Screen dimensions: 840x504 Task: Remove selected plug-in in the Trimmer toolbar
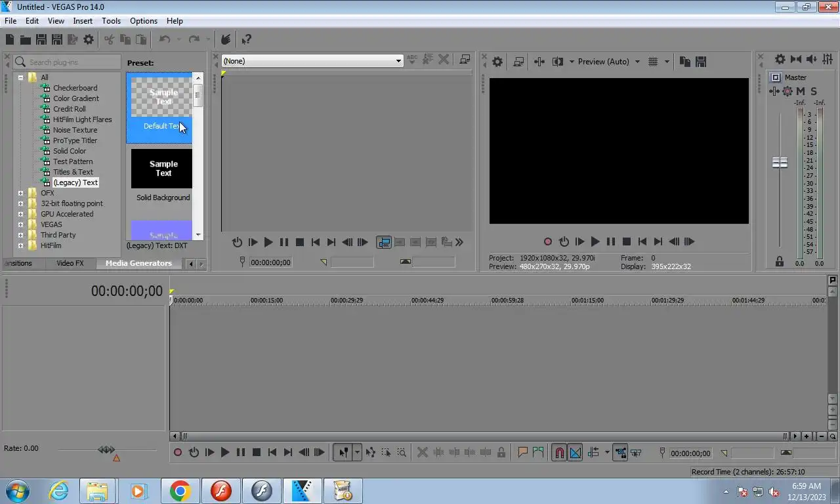[444, 60]
